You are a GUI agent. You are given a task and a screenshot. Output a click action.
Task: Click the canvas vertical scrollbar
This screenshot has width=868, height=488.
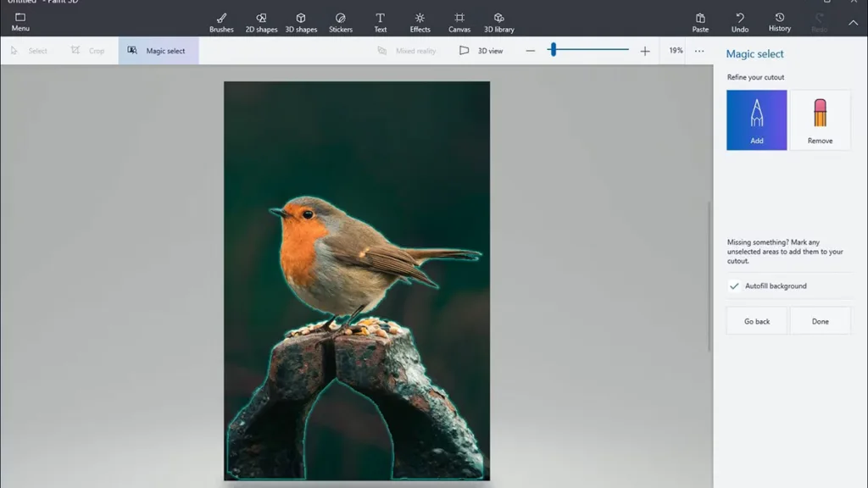[709, 277]
